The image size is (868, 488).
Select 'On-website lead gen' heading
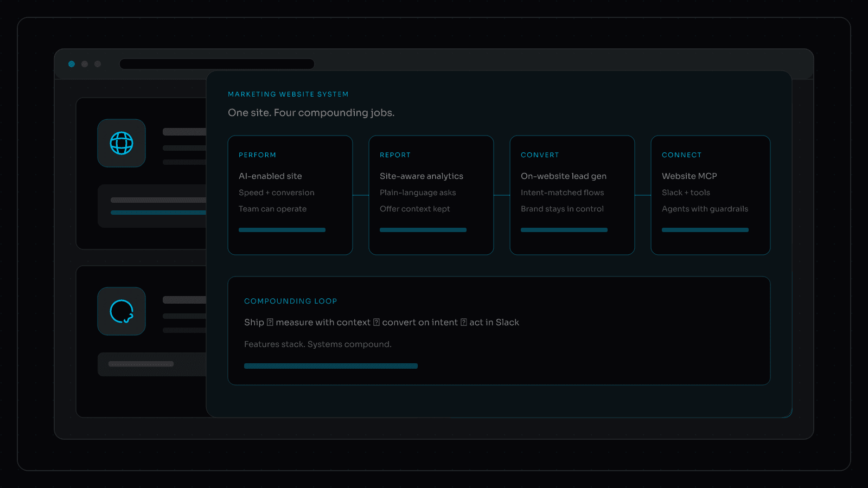point(564,176)
